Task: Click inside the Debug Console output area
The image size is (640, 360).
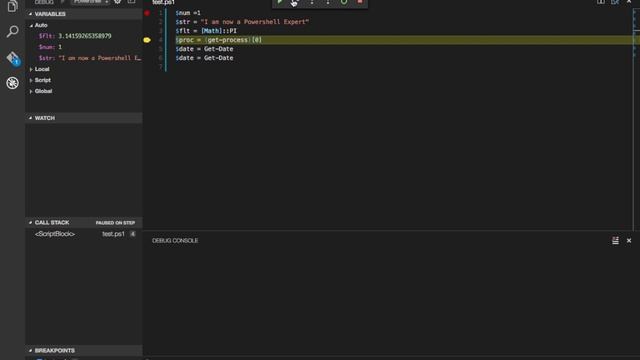Action: point(391,302)
